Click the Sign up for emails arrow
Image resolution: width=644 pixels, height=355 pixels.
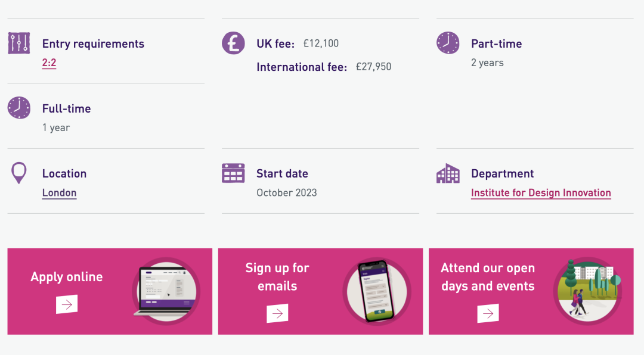pos(277,313)
